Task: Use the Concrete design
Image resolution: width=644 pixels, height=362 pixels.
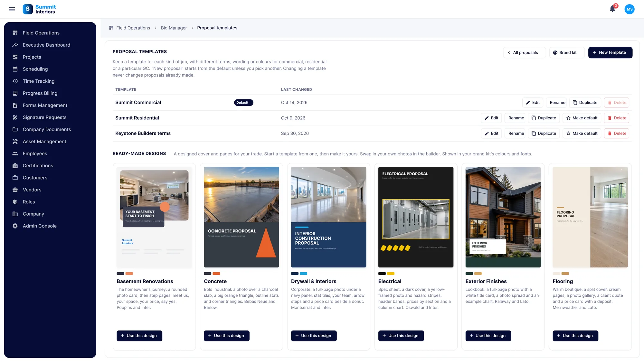Action: point(227,336)
